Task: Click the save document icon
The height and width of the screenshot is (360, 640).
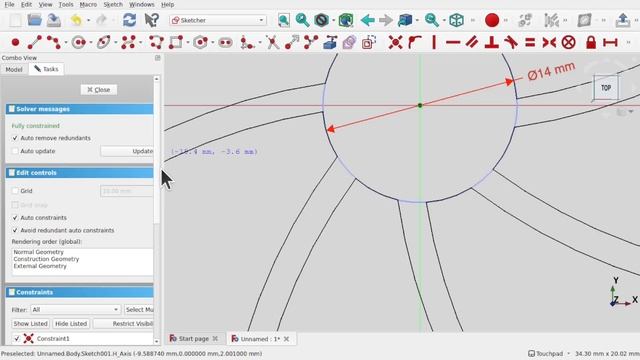Action: tap(53, 20)
